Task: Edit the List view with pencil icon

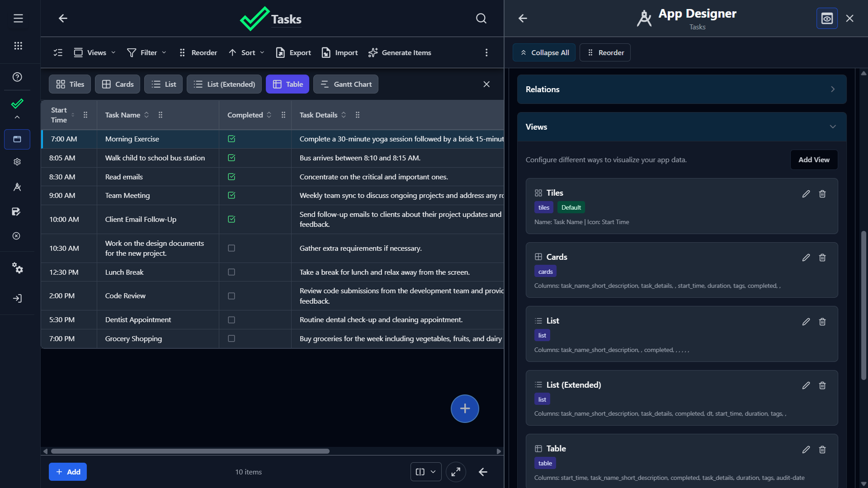Action: [x=806, y=322]
